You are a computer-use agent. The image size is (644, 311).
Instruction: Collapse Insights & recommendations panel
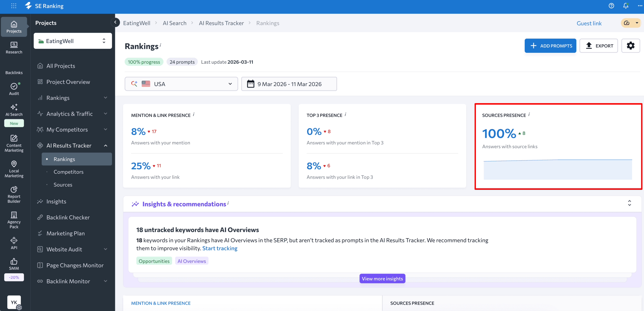(629, 203)
